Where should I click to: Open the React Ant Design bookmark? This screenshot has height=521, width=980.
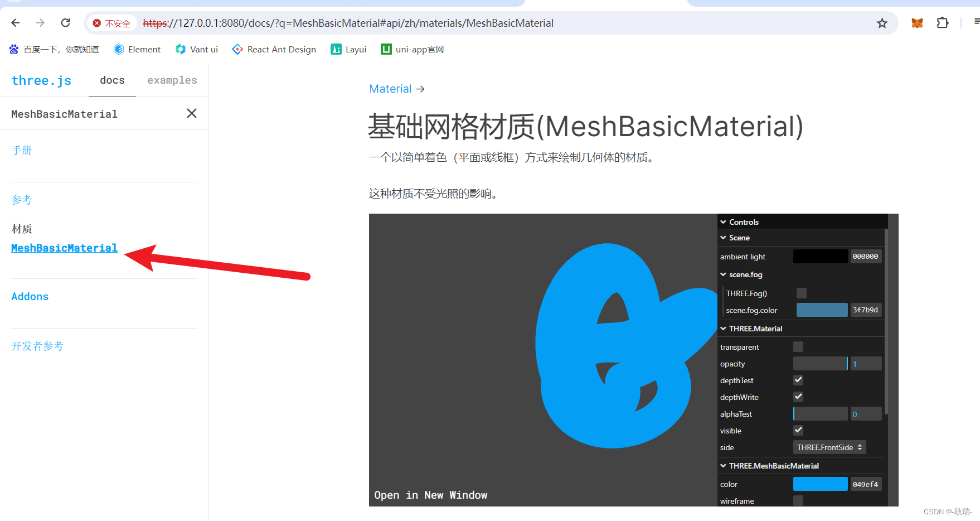[274, 49]
